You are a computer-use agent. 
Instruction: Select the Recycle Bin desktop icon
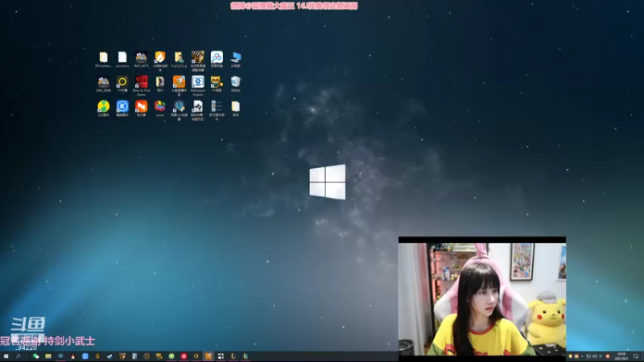[235, 84]
